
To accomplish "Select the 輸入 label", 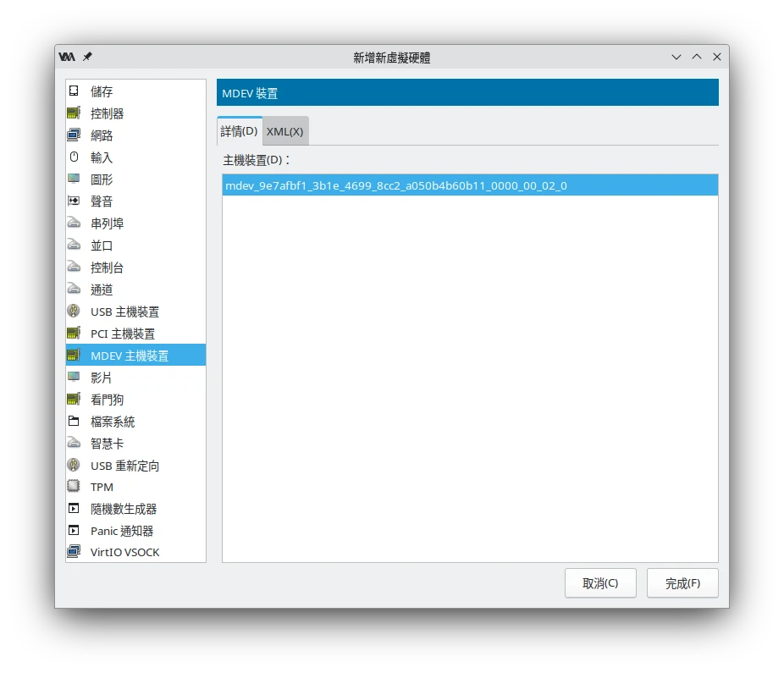I will [102, 157].
